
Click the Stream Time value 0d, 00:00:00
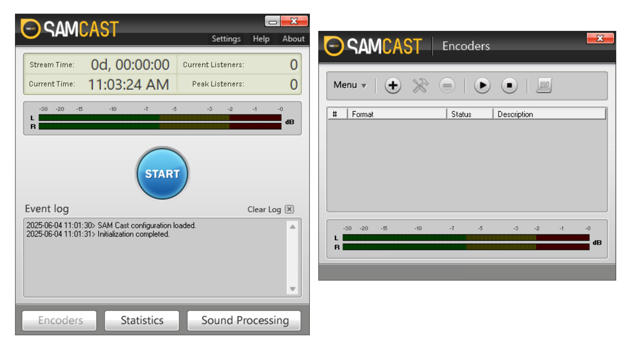(130, 65)
